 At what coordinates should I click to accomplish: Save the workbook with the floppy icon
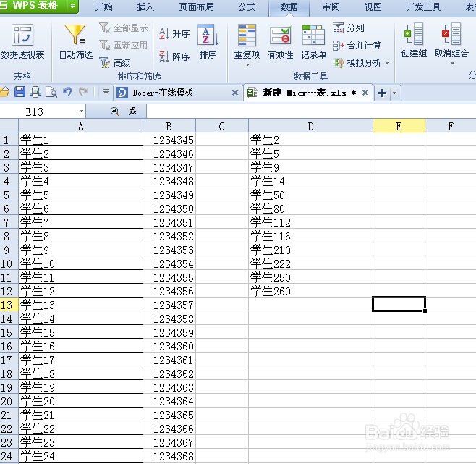[20, 92]
